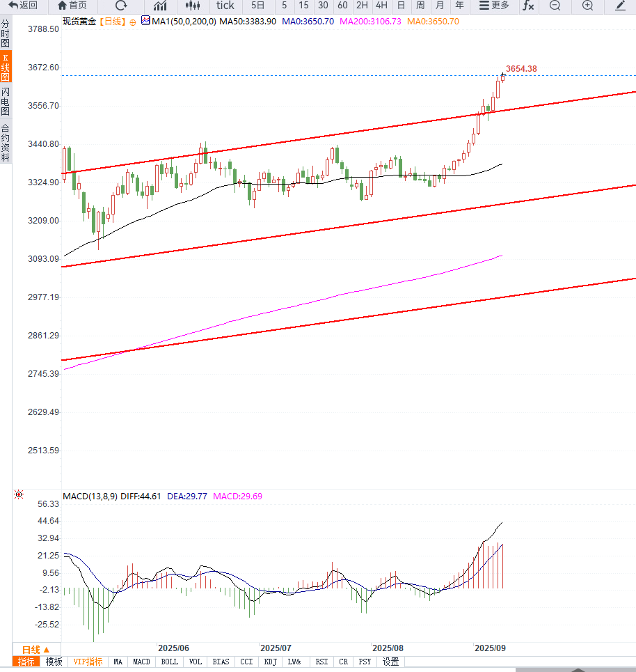Apply the MACD indicator in bottom bar
Viewport: 636px width, 672px height.
(141, 662)
